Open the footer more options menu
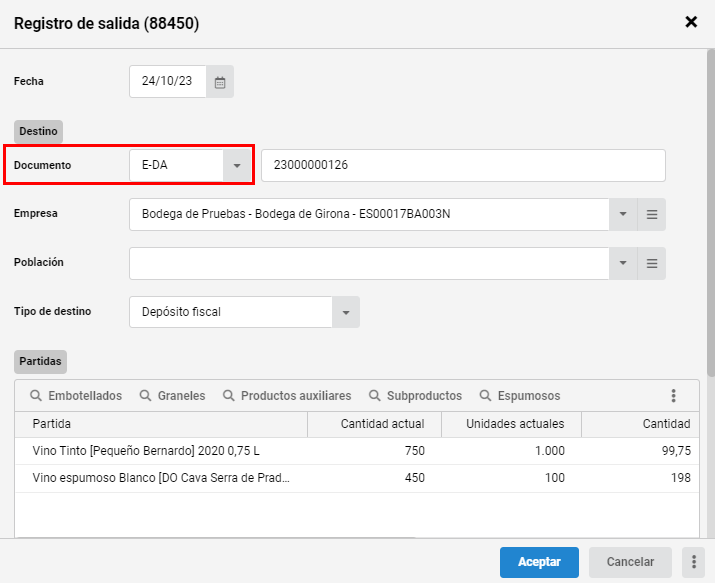The height and width of the screenshot is (583, 715). (694, 562)
